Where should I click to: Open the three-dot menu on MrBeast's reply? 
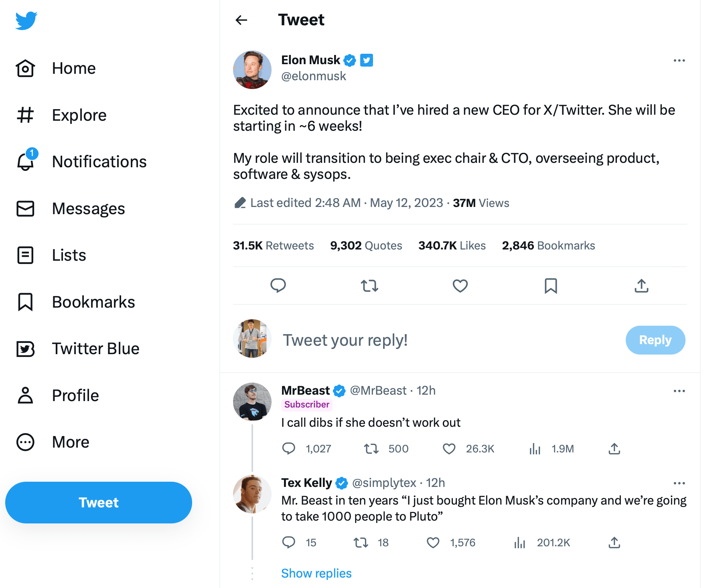[x=679, y=391]
